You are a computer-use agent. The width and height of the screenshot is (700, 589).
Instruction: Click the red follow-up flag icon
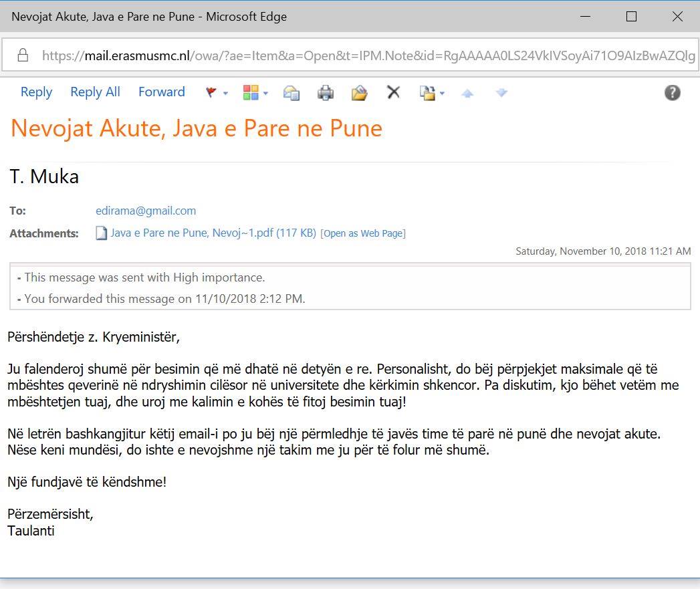tap(211, 93)
